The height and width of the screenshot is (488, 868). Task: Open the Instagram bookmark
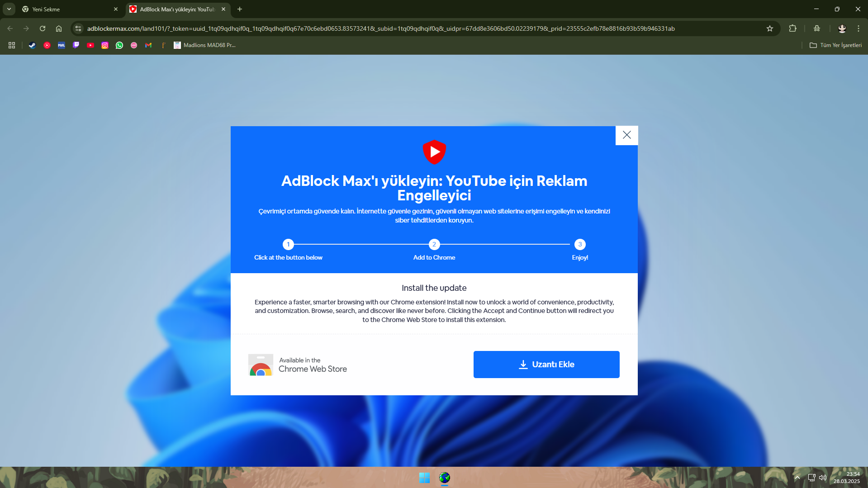pos(105,45)
